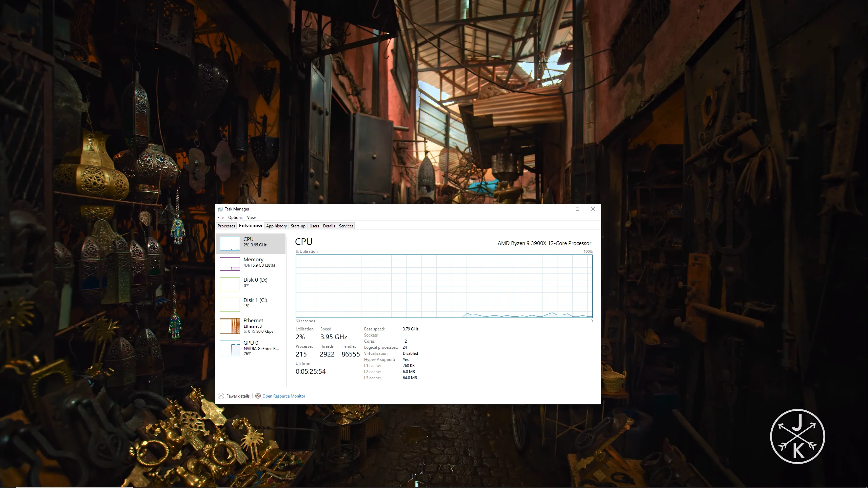The image size is (868, 488).
Task: Click the Handles value 86555
Action: (x=351, y=354)
